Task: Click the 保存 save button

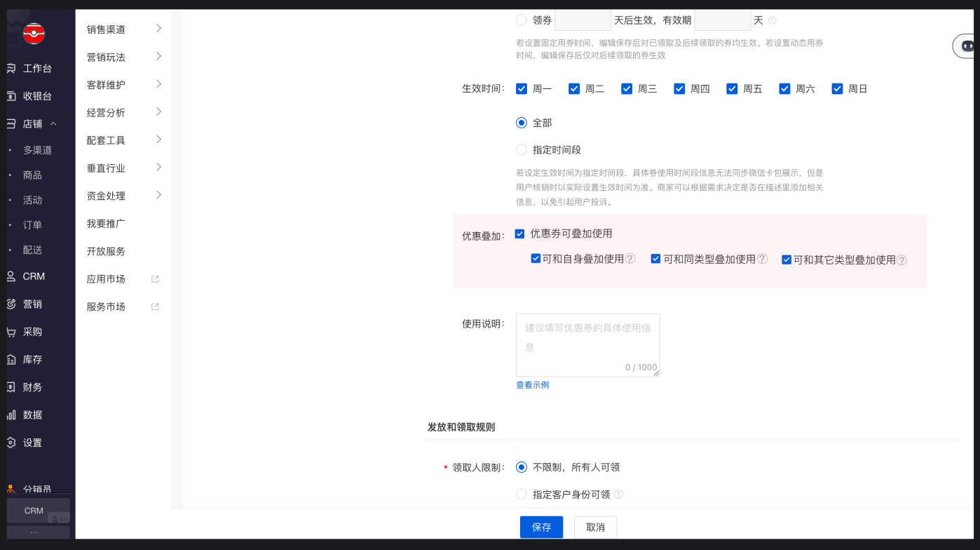Action: coord(541,527)
